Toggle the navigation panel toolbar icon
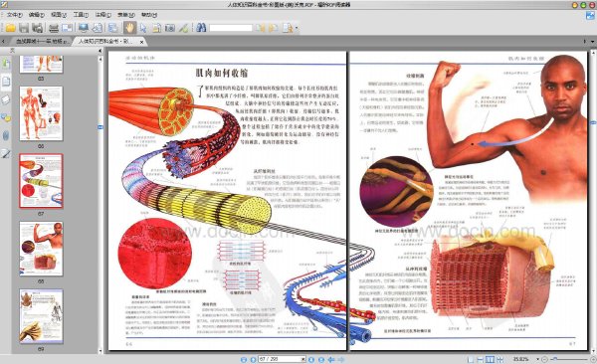Viewport: 597px width, 364px height. point(113,28)
